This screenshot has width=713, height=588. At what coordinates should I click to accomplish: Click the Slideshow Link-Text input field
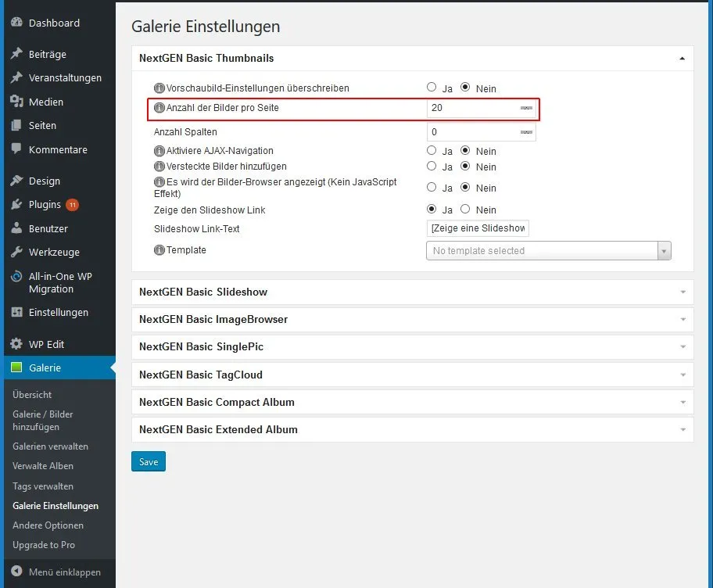tap(478, 228)
